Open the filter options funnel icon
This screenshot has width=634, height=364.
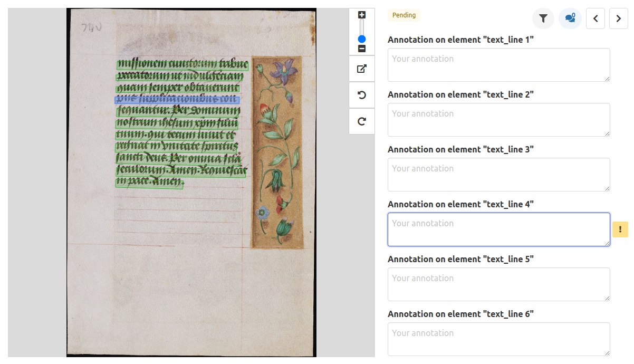point(543,18)
